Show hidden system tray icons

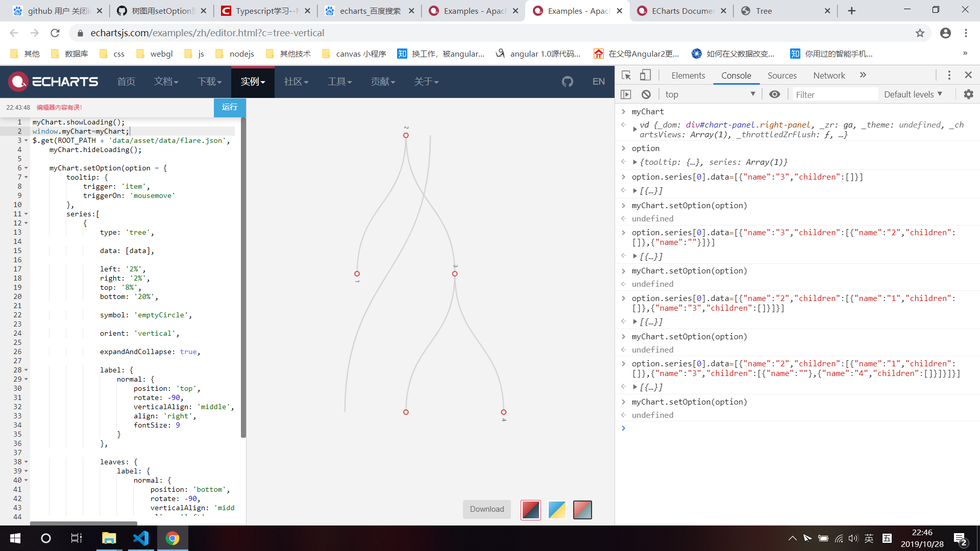792,538
